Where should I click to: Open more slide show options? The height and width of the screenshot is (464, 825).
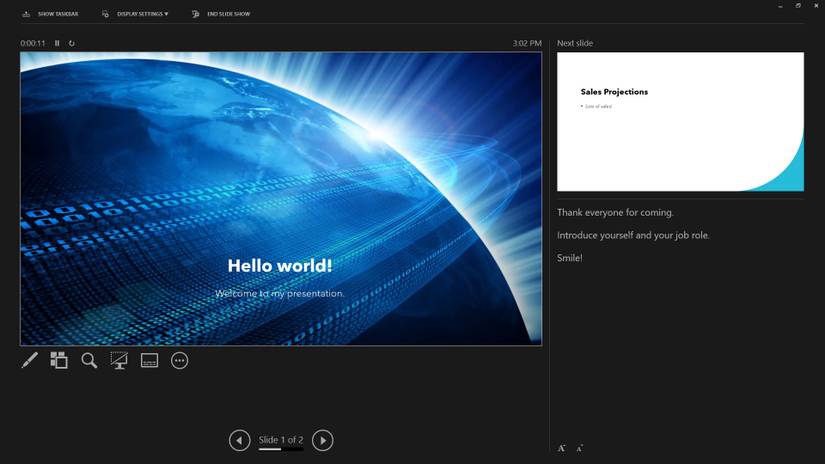[x=179, y=360]
